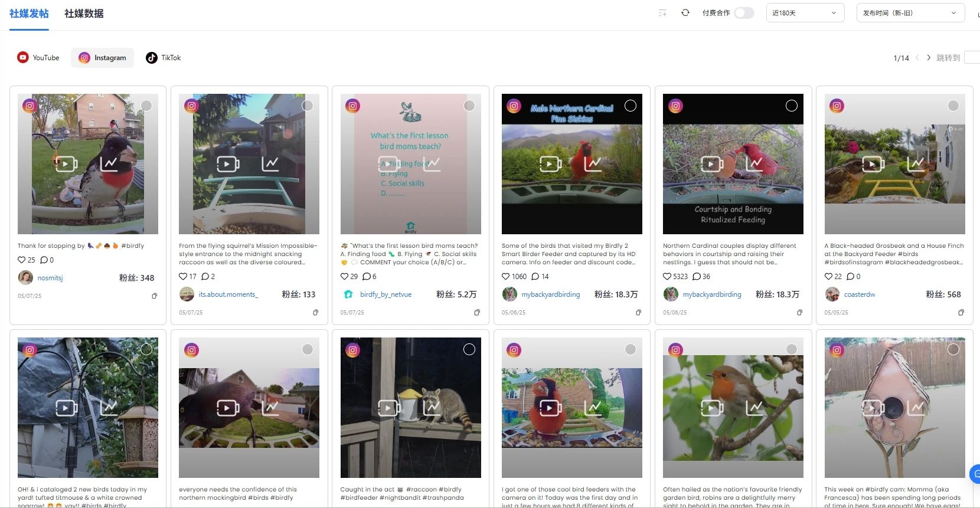
Task: Go to next page arrow
Action: 929,58
